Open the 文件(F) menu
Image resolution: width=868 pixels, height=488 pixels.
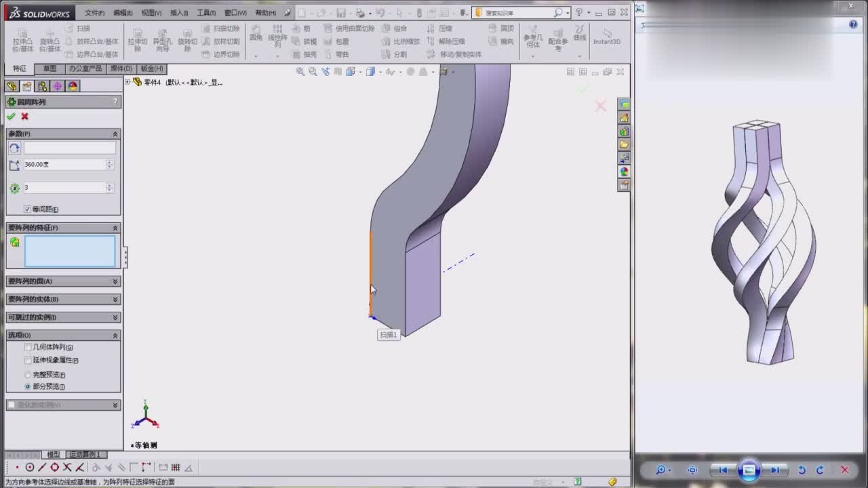95,13
